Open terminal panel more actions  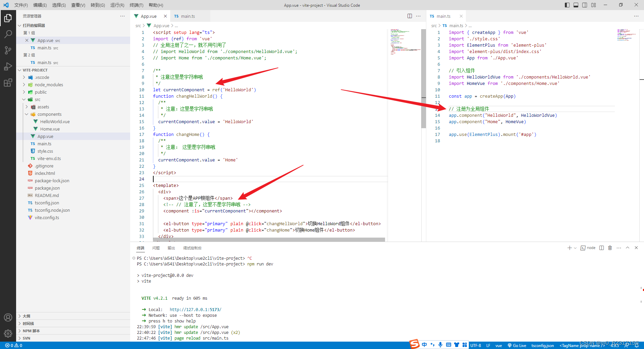619,248
